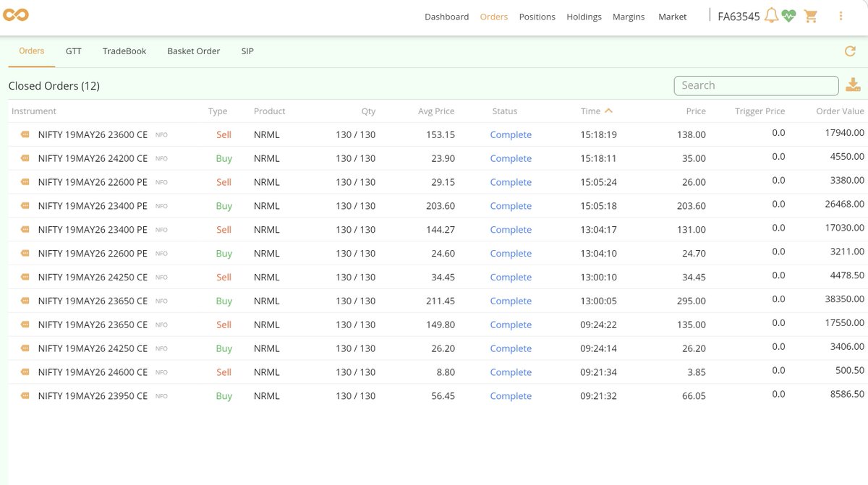Select instrument NIFTY 19MAY26 24200 CE
Screen dimensions: 868x485
[93, 158]
